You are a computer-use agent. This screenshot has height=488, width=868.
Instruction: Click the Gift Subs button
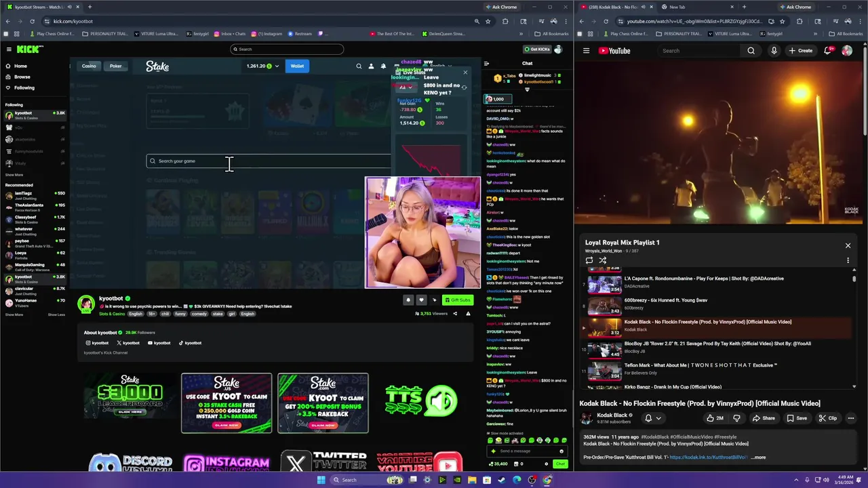[457, 300]
